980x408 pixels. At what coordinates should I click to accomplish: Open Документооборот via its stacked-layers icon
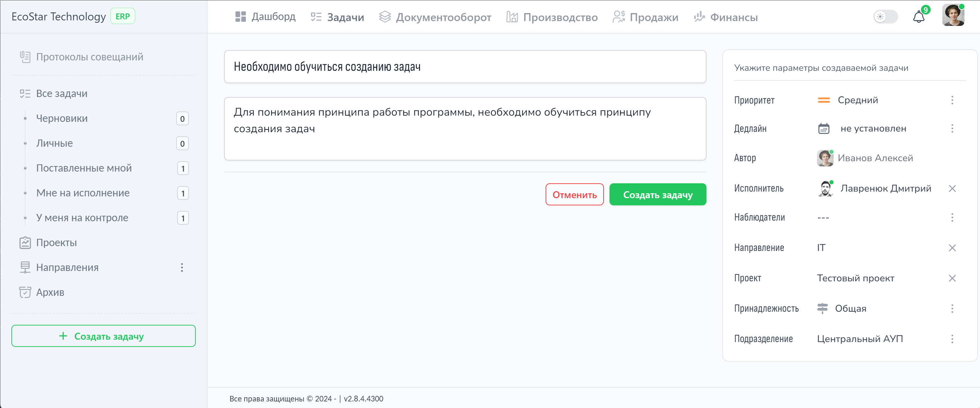pyautogui.click(x=385, y=17)
